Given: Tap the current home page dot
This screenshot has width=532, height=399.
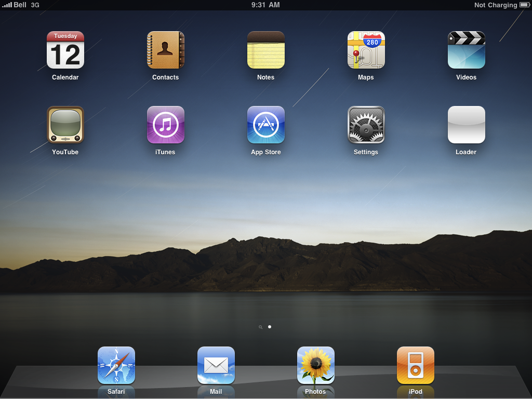Looking at the screenshot, I should [270, 327].
